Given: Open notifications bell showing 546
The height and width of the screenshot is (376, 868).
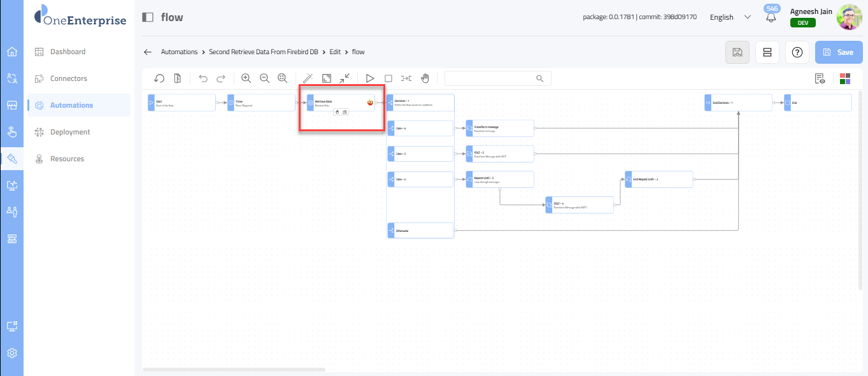Looking at the screenshot, I should (x=771, y=17).
